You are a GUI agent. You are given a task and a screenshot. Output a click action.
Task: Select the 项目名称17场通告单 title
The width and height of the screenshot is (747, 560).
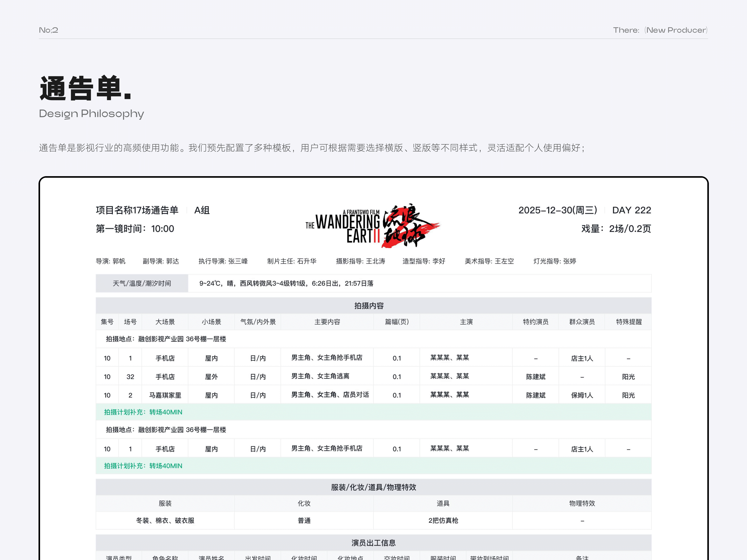pos(137,210)
